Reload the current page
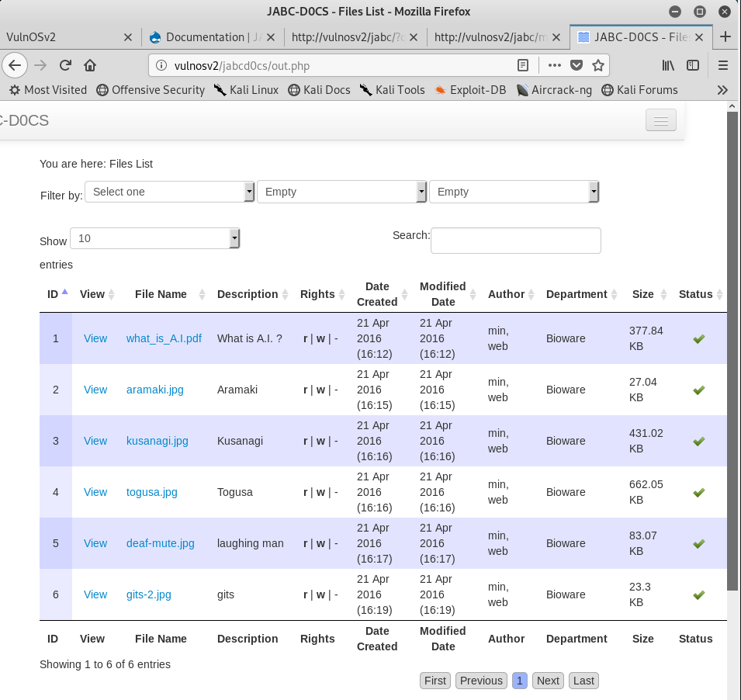The image size is (741, 700). pyautogui.click(x=65, y=65)
